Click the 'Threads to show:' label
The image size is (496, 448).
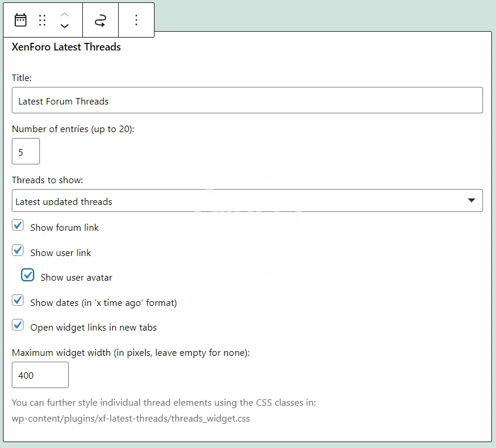click(x=48, y=180)
